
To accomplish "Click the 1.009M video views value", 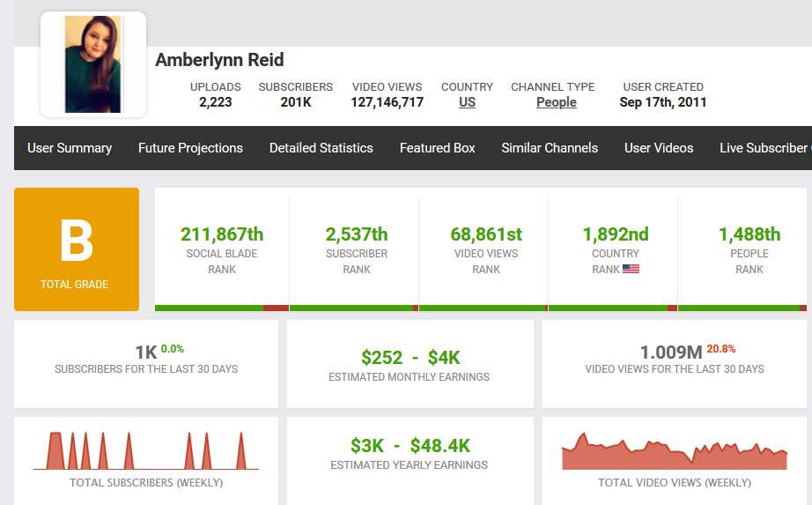I will coord(671,353).
